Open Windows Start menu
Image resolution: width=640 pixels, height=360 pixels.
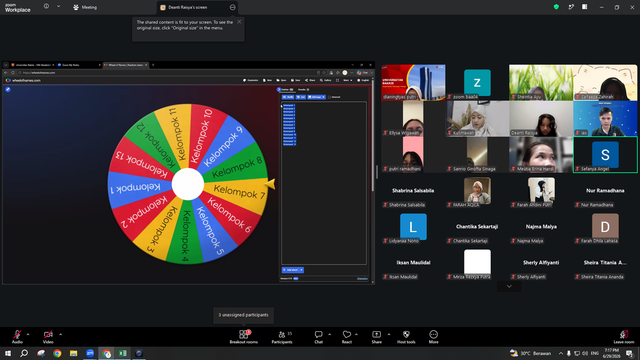pyautogui.click(x=8, y=353)
